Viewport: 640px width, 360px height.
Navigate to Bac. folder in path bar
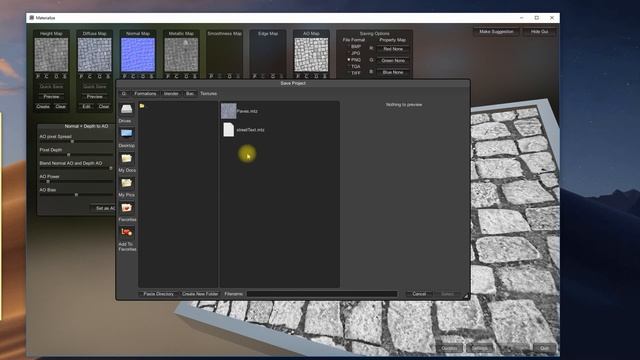(190, 93)
